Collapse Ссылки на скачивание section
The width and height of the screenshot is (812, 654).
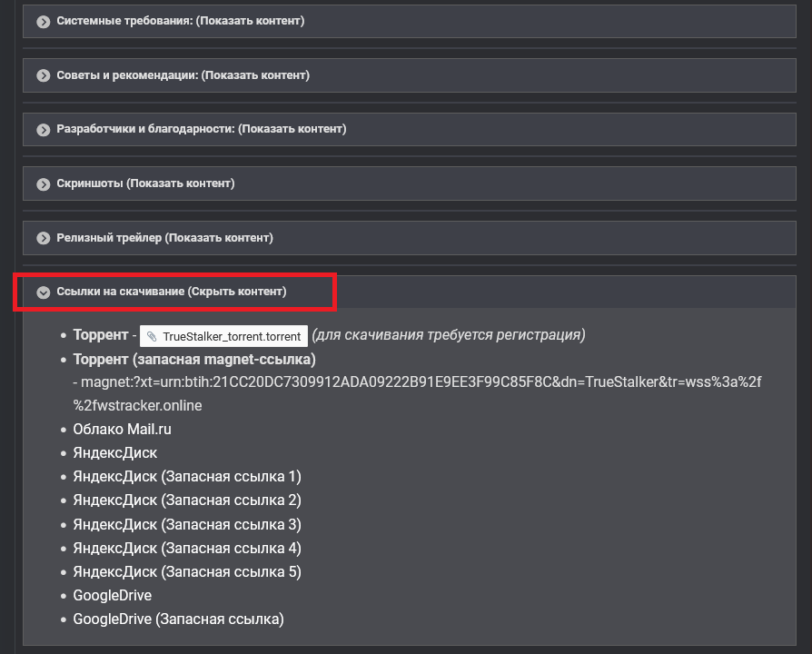(x=171, y=292)
